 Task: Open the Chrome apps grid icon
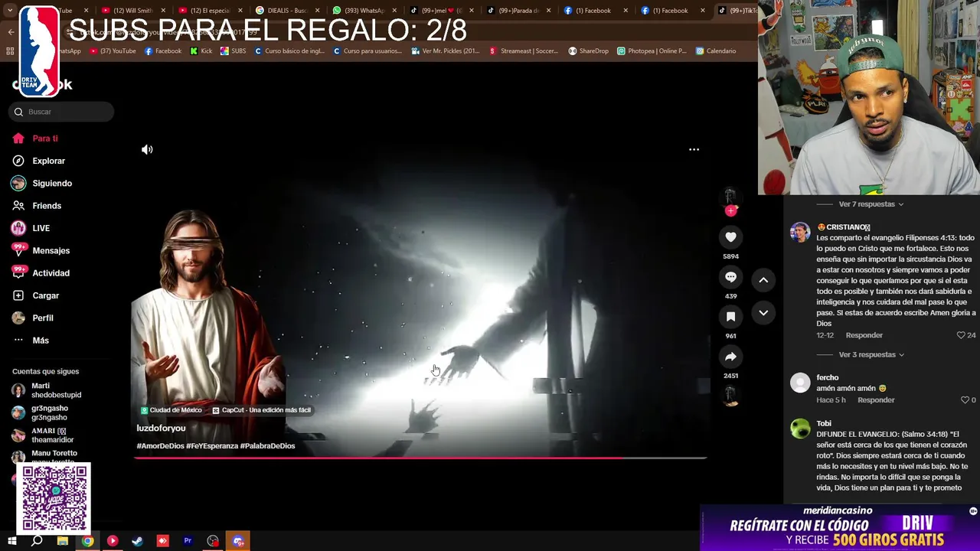[x=10, y=51]
